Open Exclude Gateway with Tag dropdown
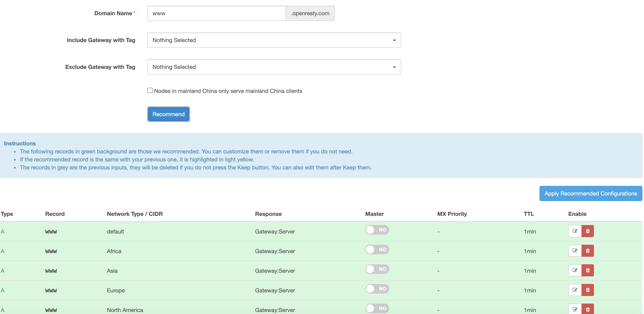 tap(274, 67)
